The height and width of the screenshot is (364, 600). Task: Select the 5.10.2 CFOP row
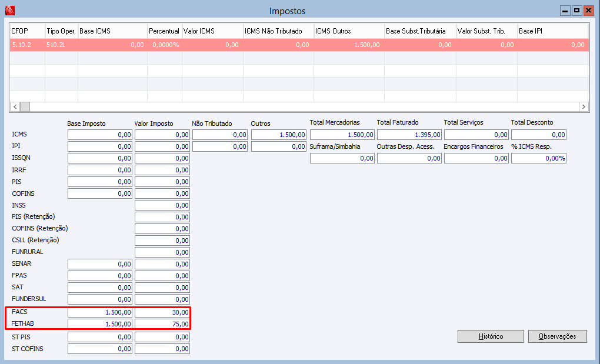(299, 45)
